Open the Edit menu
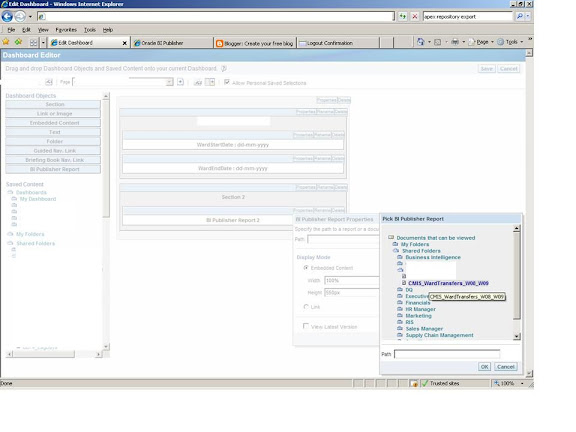Image resolution: width=576 pixels, height=432 pixels. coord(26,30)
